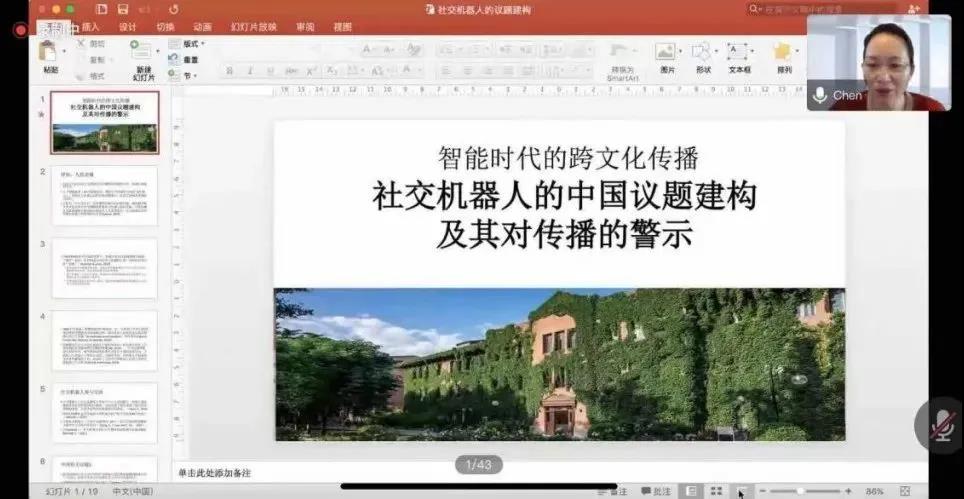The height and width of the screenshot is (499, 964).
Task: Switch to slide sorter grid view
Action: (x=716, y=491)
